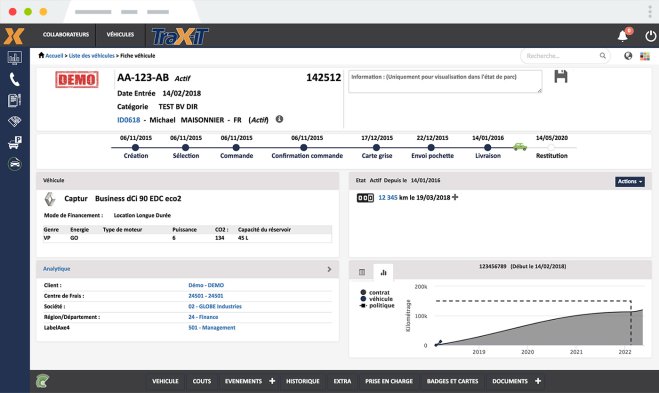Click the Livraison timeline marker
The width and height of the screenshot is (659, 393).
coord(488,148)
